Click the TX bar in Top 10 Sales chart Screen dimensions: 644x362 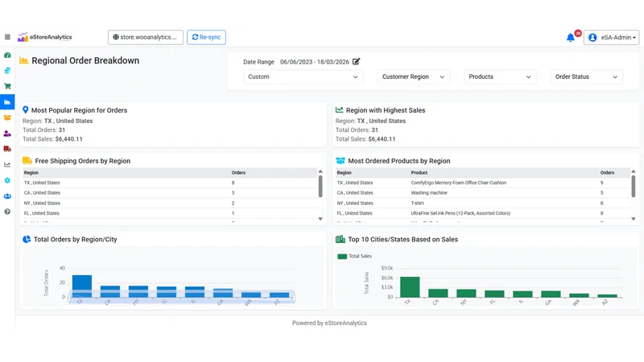tap(410, 287)
